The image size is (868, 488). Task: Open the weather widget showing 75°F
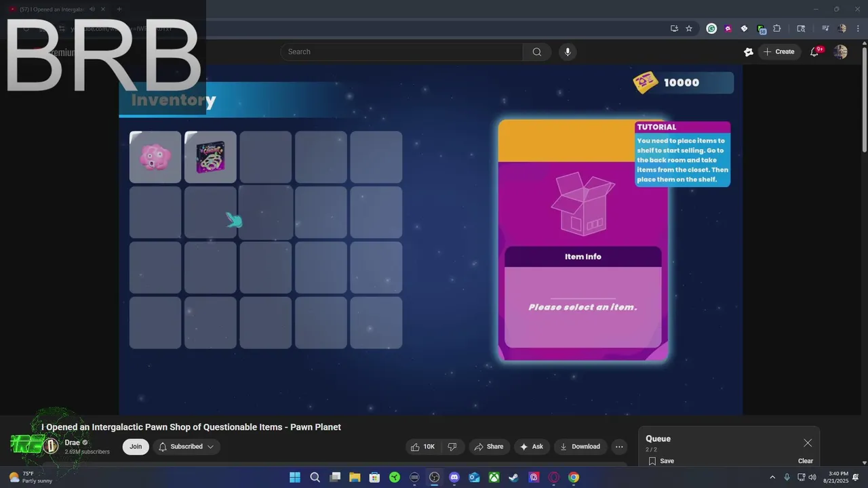[30, 477]
